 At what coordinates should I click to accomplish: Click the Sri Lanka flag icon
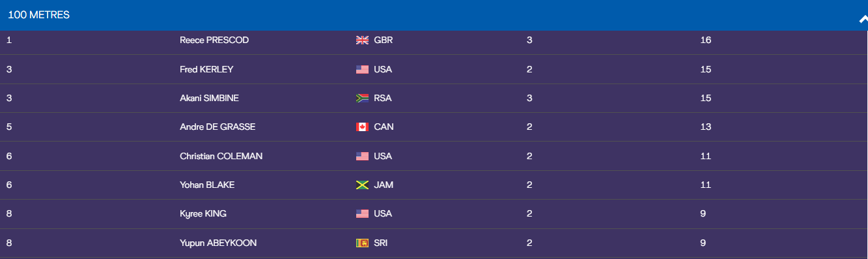click(363, 243)
